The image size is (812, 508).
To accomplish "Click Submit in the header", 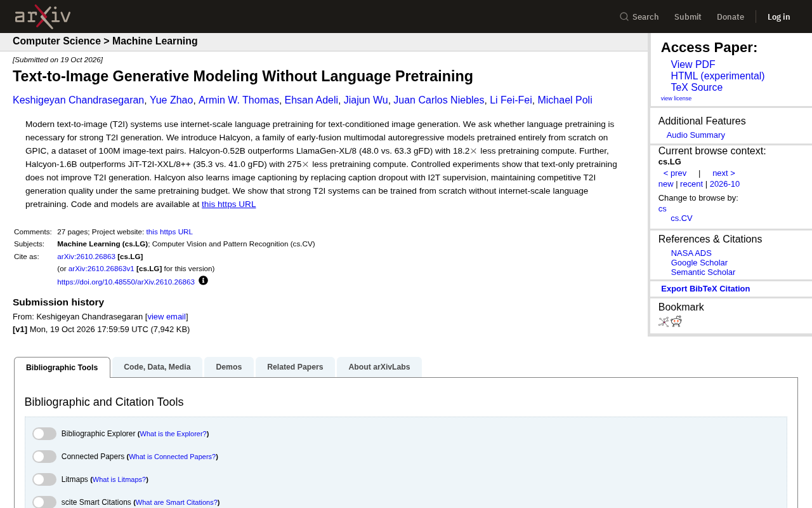I will pyautogui.click(x=688, y=17).
